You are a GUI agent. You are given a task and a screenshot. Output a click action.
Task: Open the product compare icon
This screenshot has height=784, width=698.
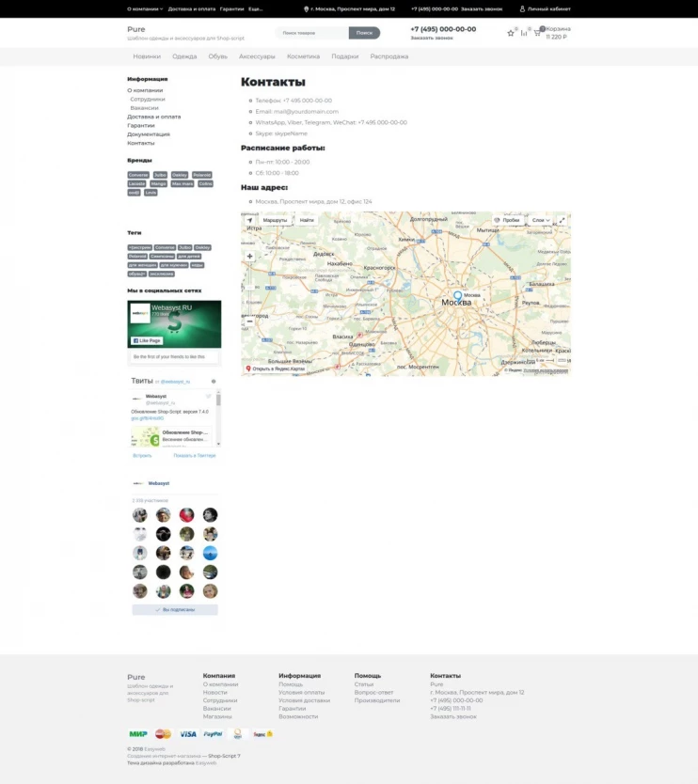tap(524, 33)
